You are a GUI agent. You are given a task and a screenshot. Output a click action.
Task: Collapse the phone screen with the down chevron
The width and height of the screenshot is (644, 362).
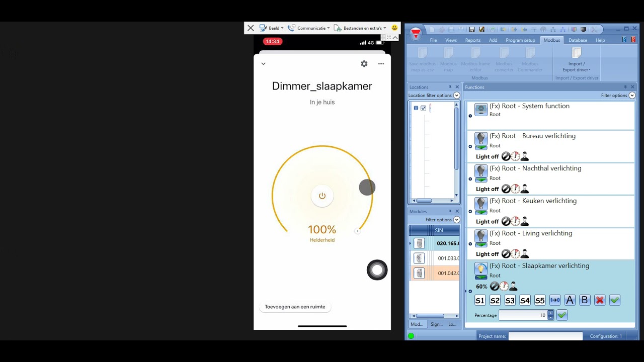[x=263, y=64]
